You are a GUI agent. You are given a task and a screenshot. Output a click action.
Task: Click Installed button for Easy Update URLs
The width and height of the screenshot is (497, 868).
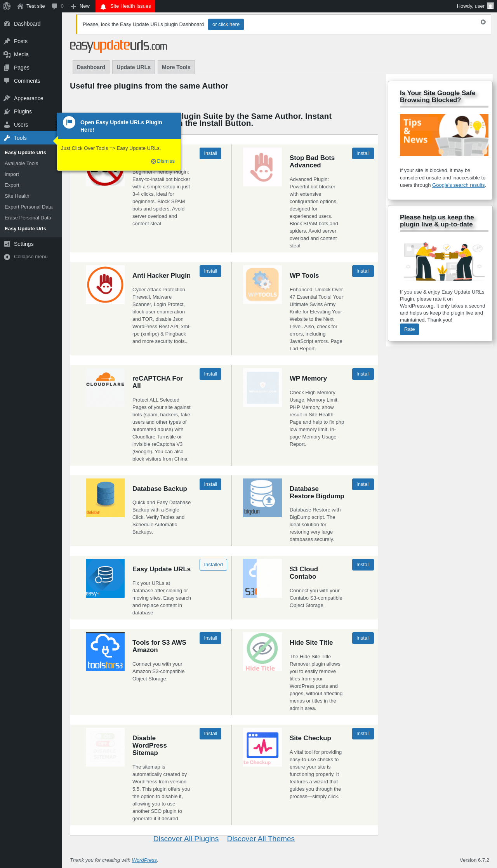(x=213, y=565)
